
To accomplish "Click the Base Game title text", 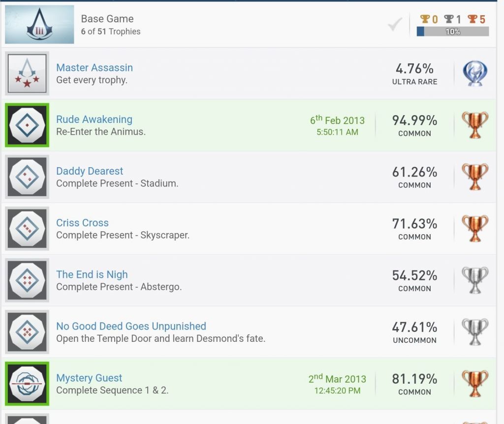I will tap(107, 19).
